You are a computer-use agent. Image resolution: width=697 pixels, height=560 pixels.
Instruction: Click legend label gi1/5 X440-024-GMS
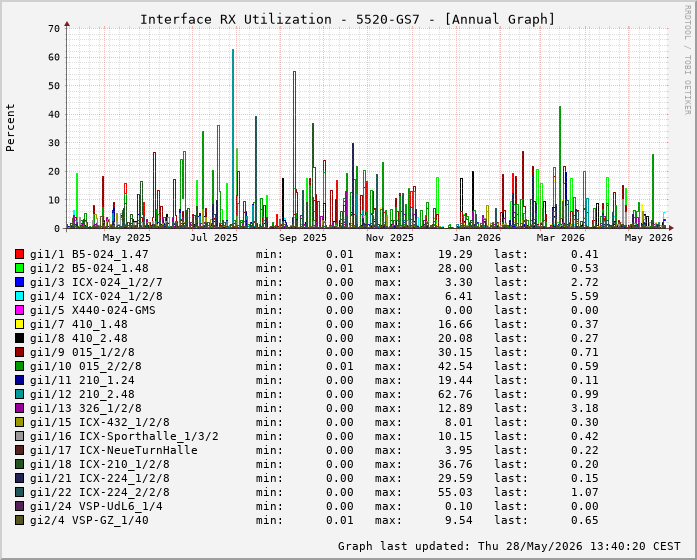coord(93,310)
